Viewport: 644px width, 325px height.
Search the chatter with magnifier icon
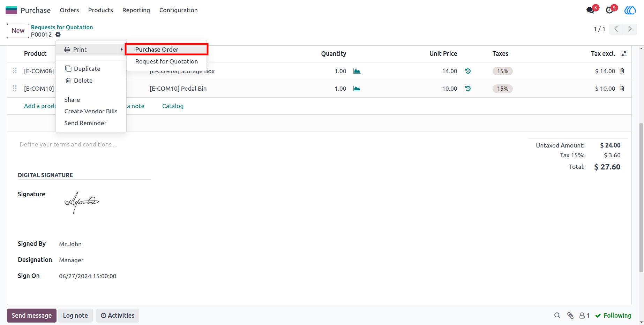pyautogui.click(x=557, y=316)
